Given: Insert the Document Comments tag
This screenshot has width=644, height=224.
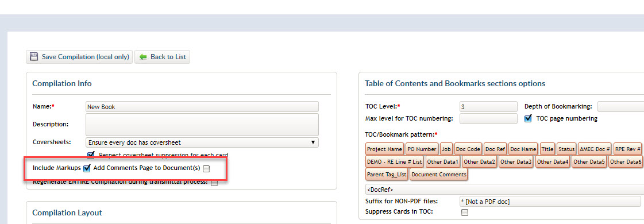Looking at the screenshot, I should (439, 175).
